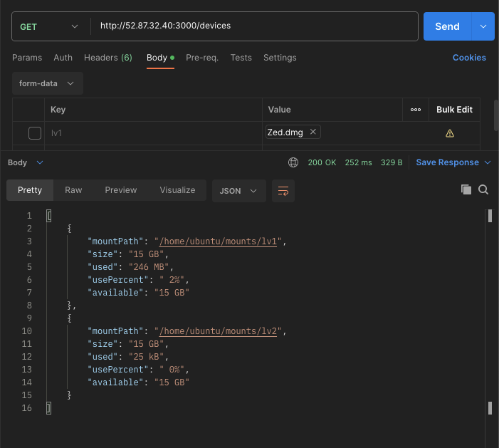Open the JSON format dropdown
This screenshot has width=499, height=448.
click(238, 191)
